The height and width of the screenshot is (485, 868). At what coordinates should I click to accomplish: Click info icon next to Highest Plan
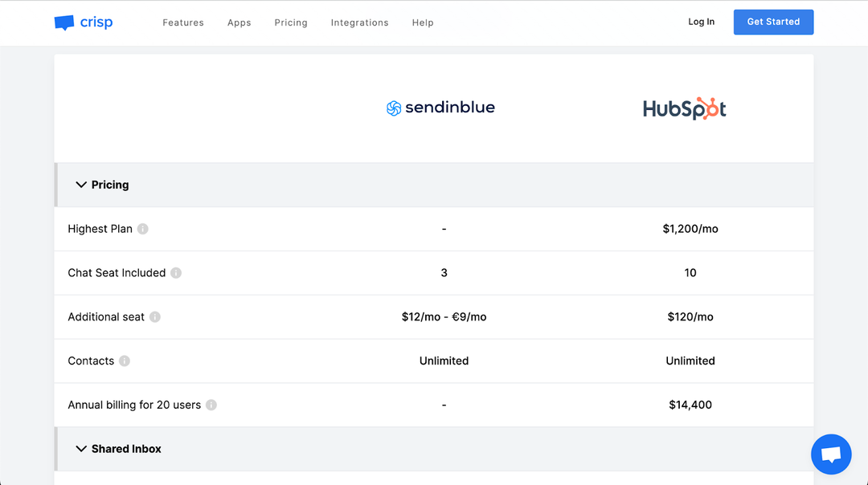143,229
